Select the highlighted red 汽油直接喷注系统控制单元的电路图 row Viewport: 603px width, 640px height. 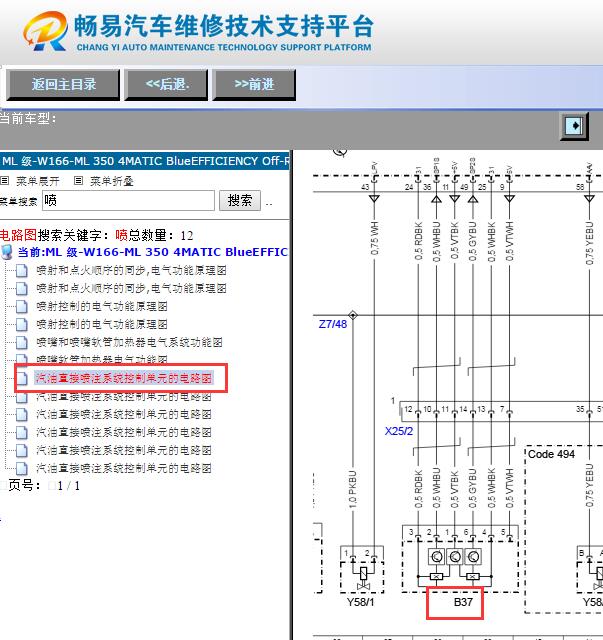point(124,378)
